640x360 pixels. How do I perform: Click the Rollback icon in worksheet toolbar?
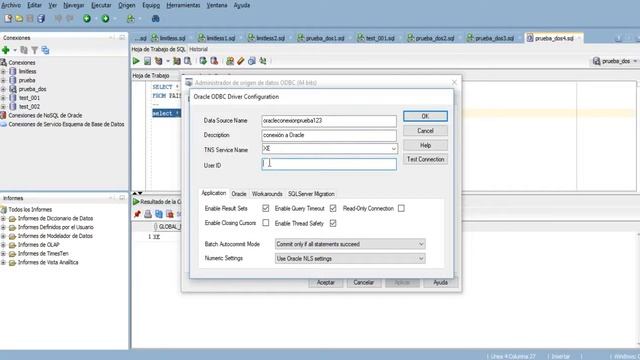(214, 61)
